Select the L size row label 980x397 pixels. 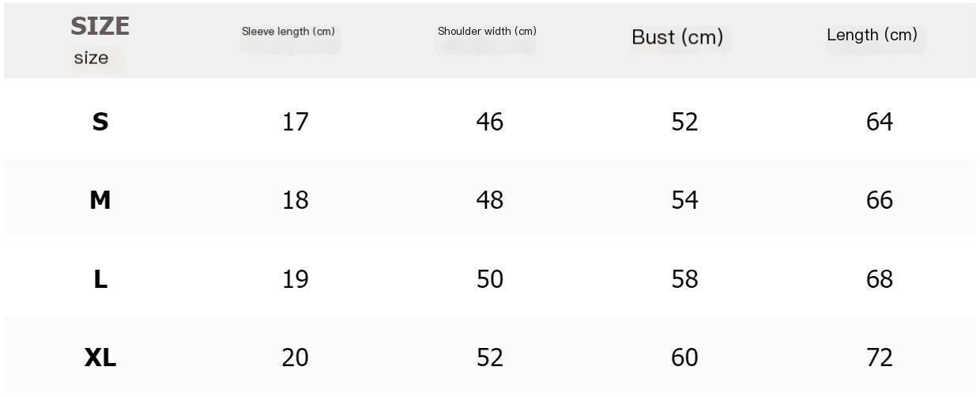click(x=100, y=279)
